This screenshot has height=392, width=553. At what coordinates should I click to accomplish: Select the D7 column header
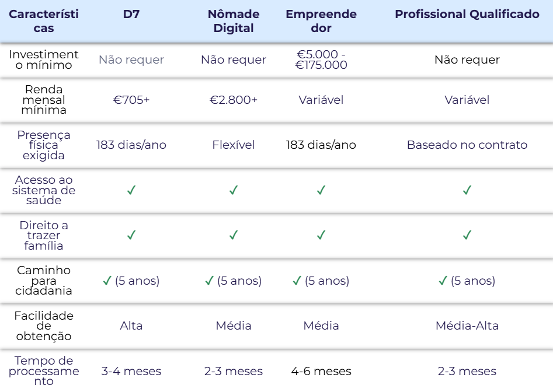coord(131,14)
